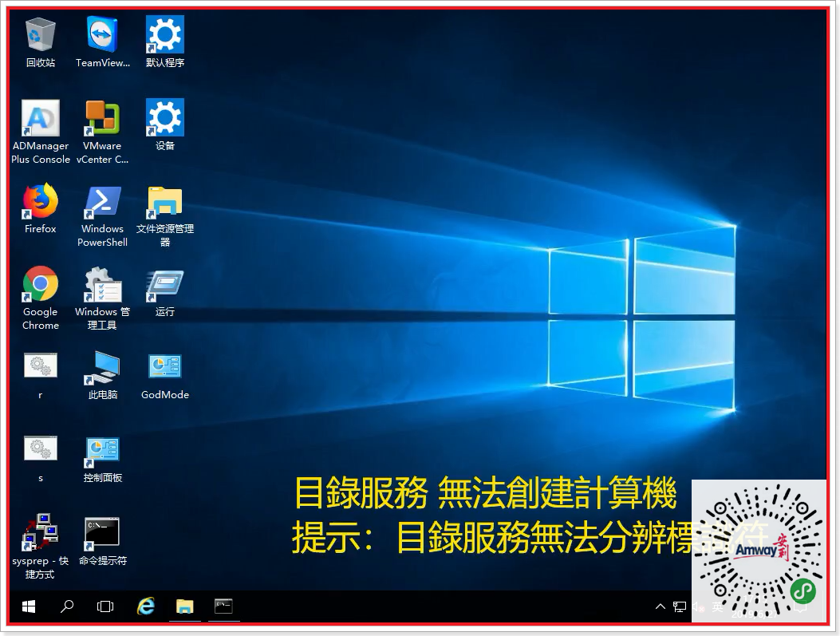
Task: Expand the hidden system tray icons
Action: click(661, 606)
